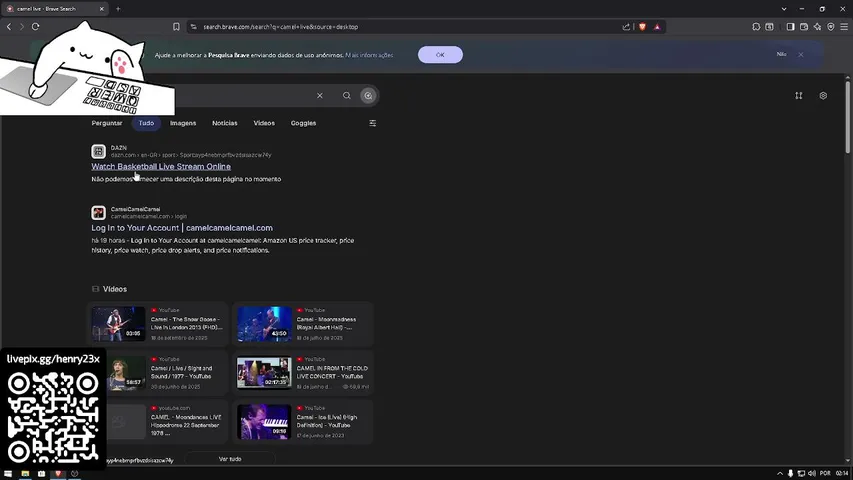
Task: Open the browser hamburger menu
Action: (x=844, y=27)
